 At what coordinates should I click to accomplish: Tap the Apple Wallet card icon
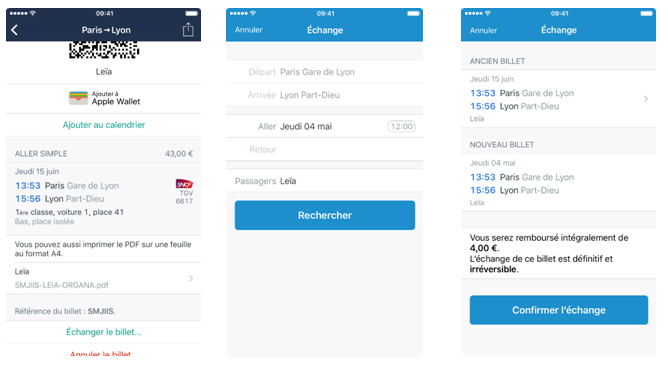(x=78, y=98)
